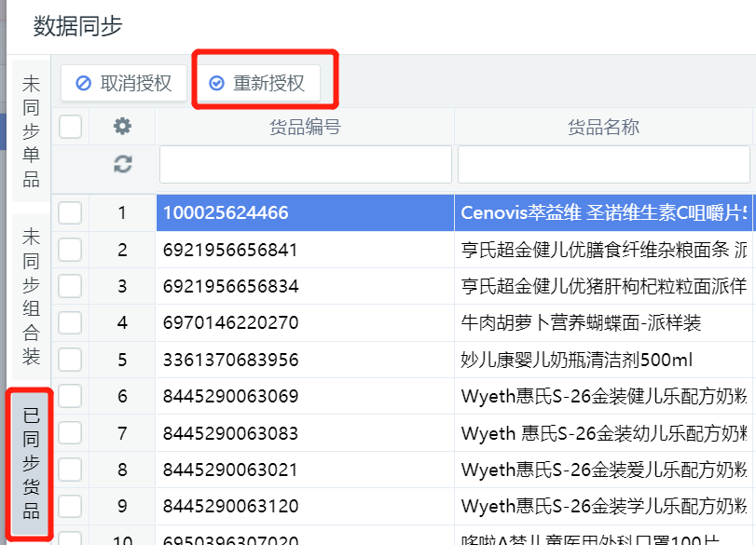Select cell 6970146220270
Image resolution: width=756 pixels, height=545 pixels.
(x=305, y=322)
